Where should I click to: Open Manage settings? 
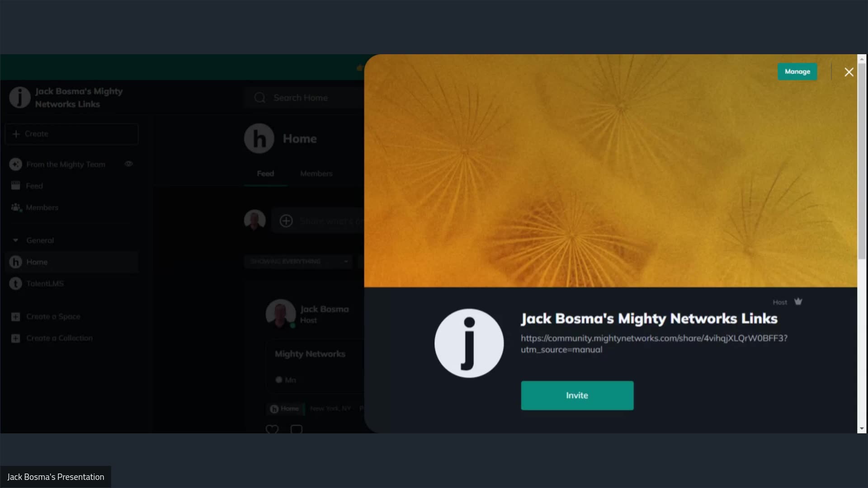[797, 71]
